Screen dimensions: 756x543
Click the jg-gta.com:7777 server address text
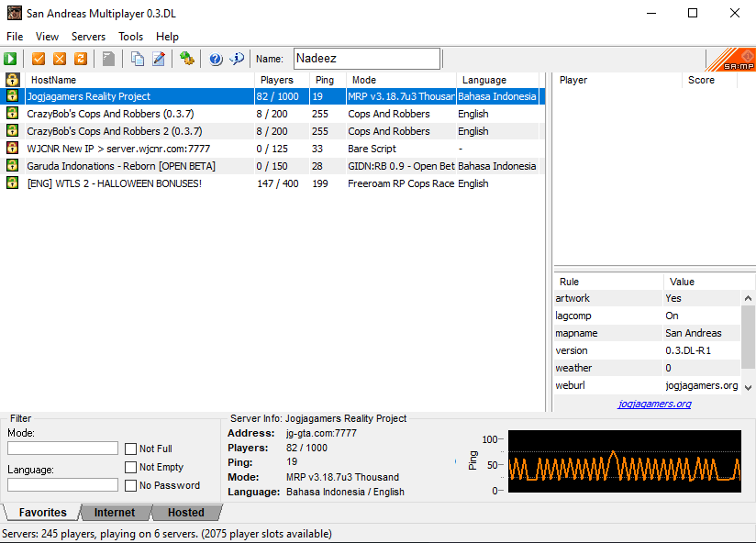[x=321, y=433]
